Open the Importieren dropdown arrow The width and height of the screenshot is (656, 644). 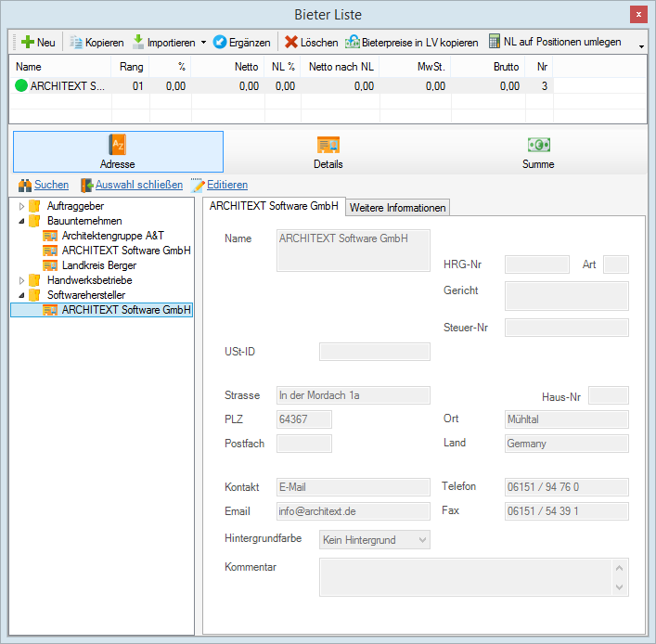click(204, 43)
